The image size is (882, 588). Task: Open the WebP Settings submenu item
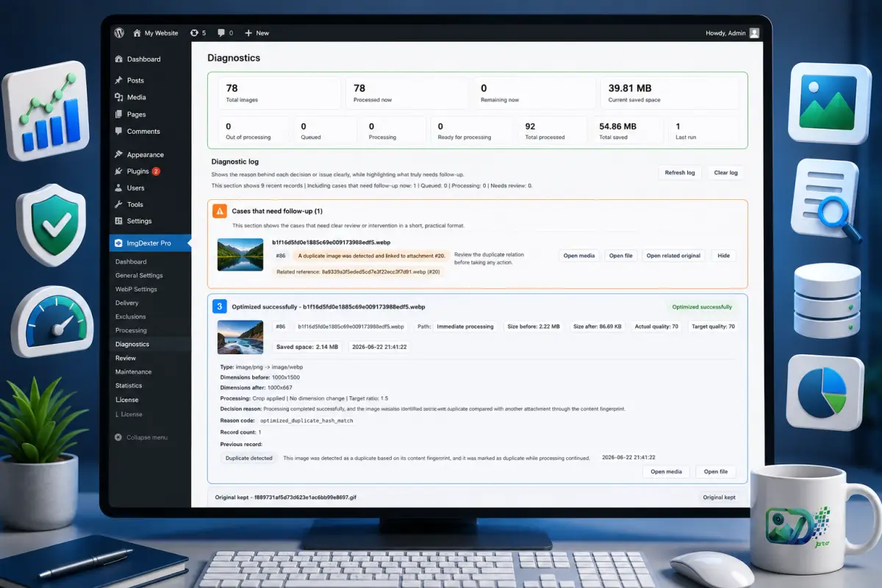tap(136, 289)
